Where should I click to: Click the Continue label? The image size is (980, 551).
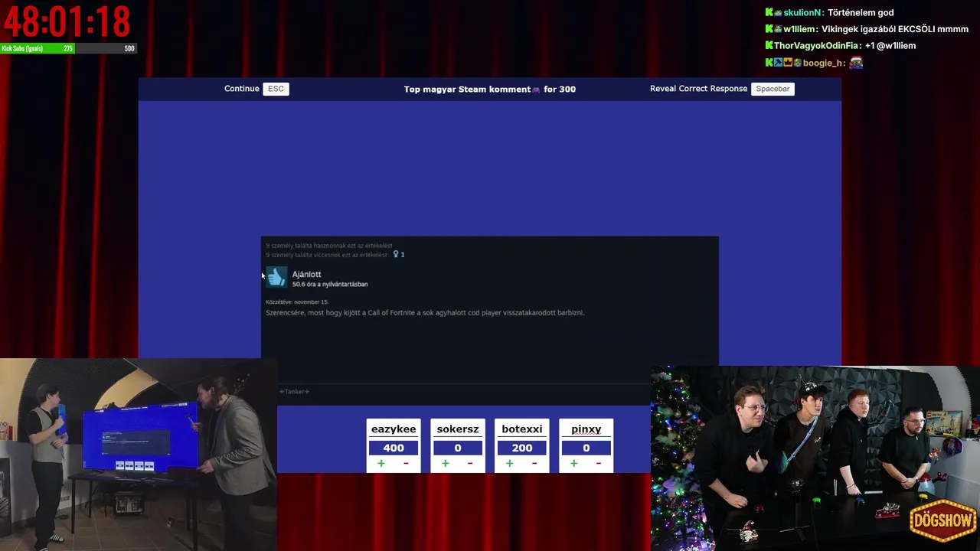coord(242,89)
